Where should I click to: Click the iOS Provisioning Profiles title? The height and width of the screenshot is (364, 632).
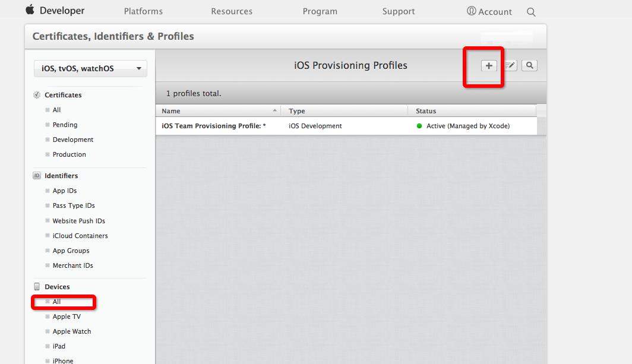tap(350, 65)
